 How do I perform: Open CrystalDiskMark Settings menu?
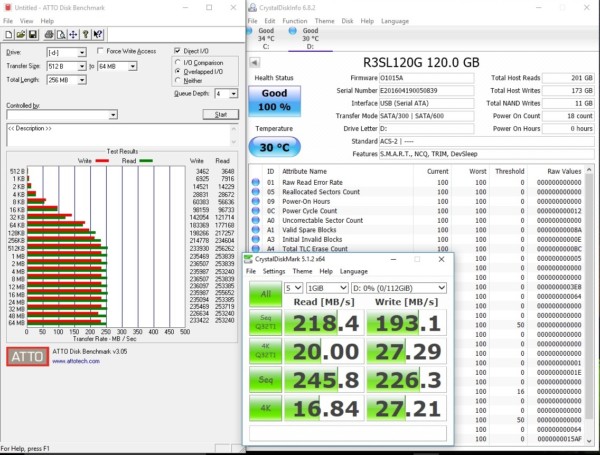click(x=274, y=271)
